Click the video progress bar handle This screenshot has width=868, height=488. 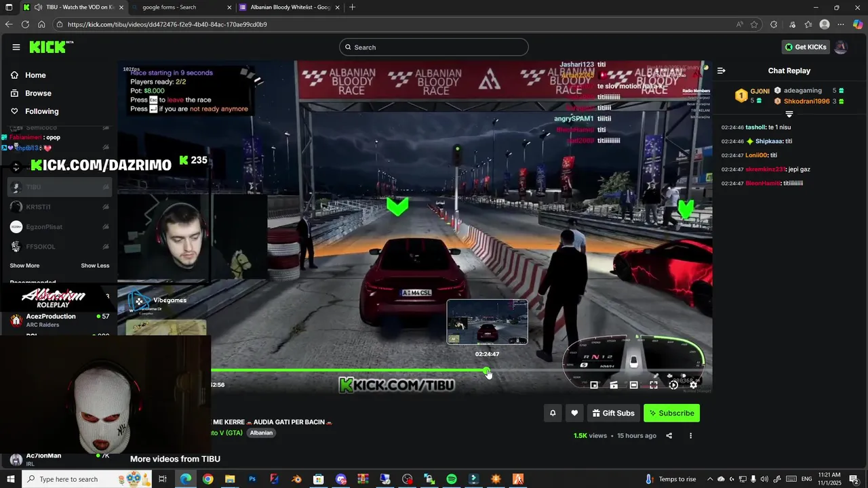(x=487, y=371)
